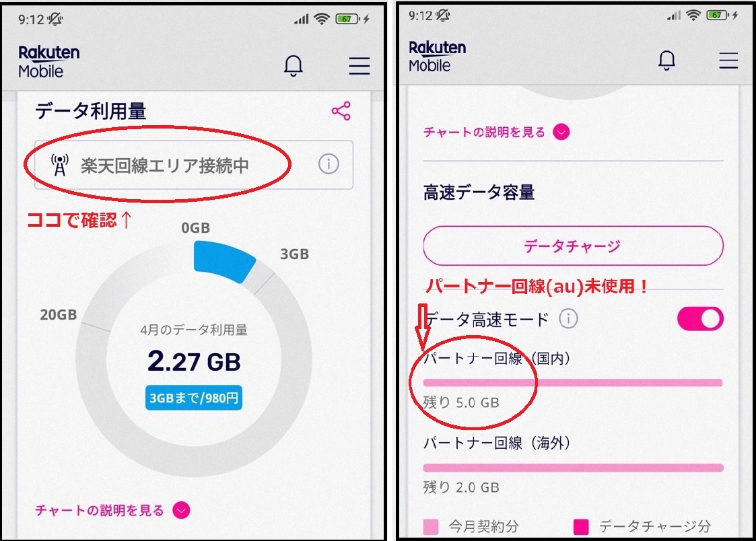Open hamburger menu in right screen
756x541 pixels.
[728, 60]
